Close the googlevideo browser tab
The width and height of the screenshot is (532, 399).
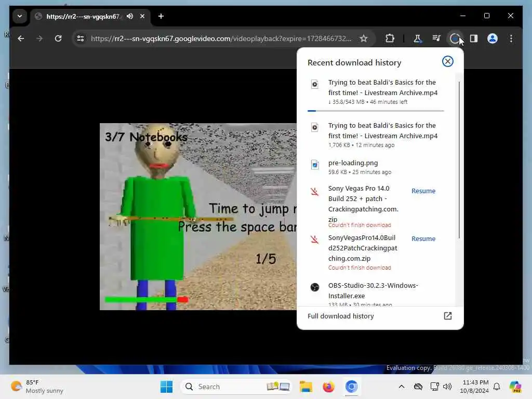(x=142, y=16)
